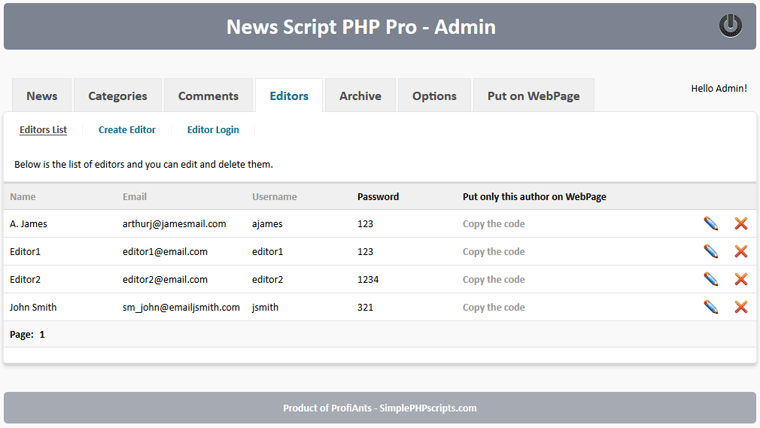Click the Hello Admin! greeting

pos(719,88)
